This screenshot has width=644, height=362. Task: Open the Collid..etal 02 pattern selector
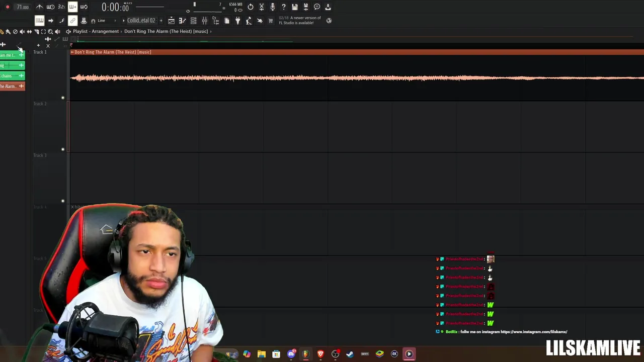[x=141, y=21]
